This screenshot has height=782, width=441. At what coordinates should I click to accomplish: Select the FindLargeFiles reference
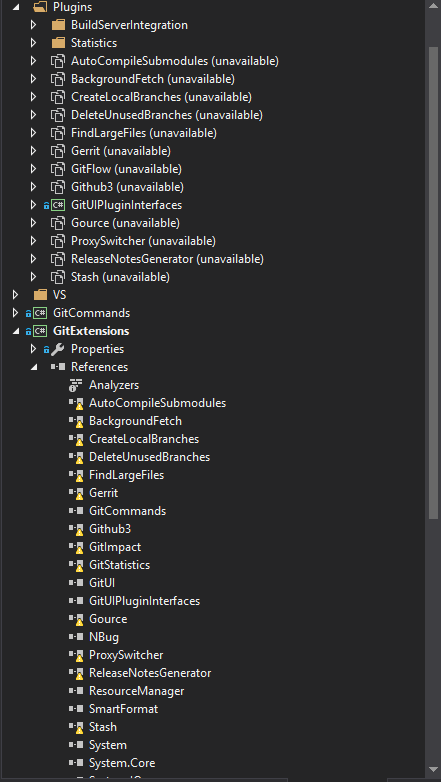point(126,475)
